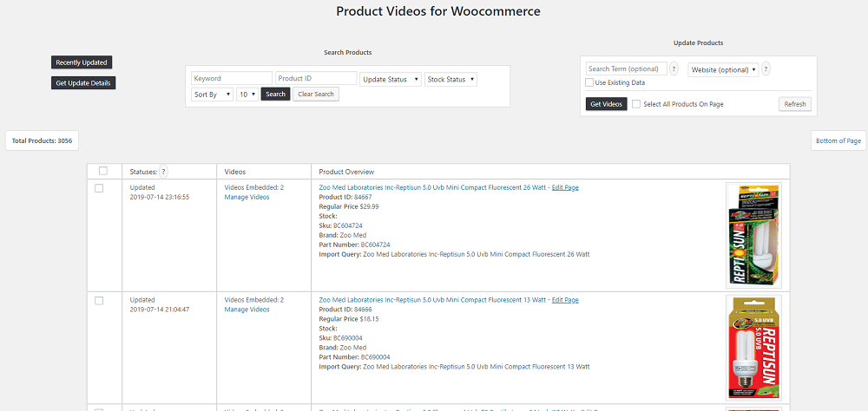Open Manage Videos for the first product
868x411 pixels.
(247, 197)
